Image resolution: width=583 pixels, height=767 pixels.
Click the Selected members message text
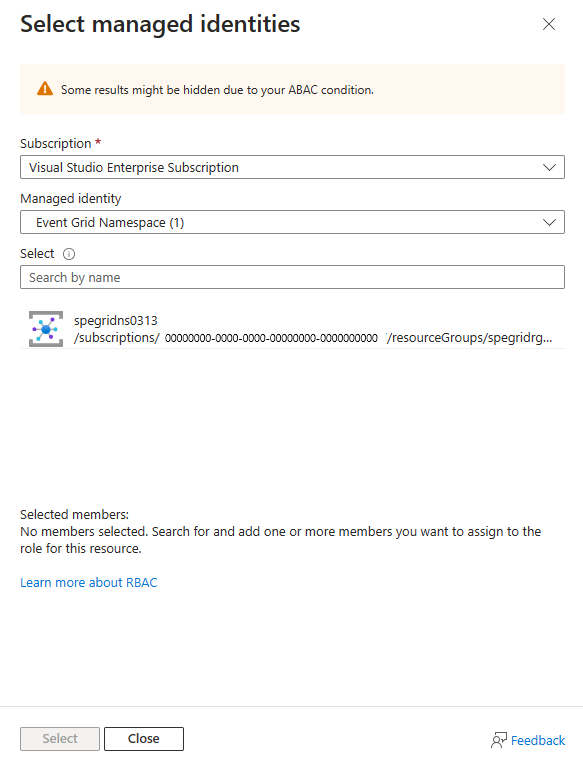coord(281,540)
